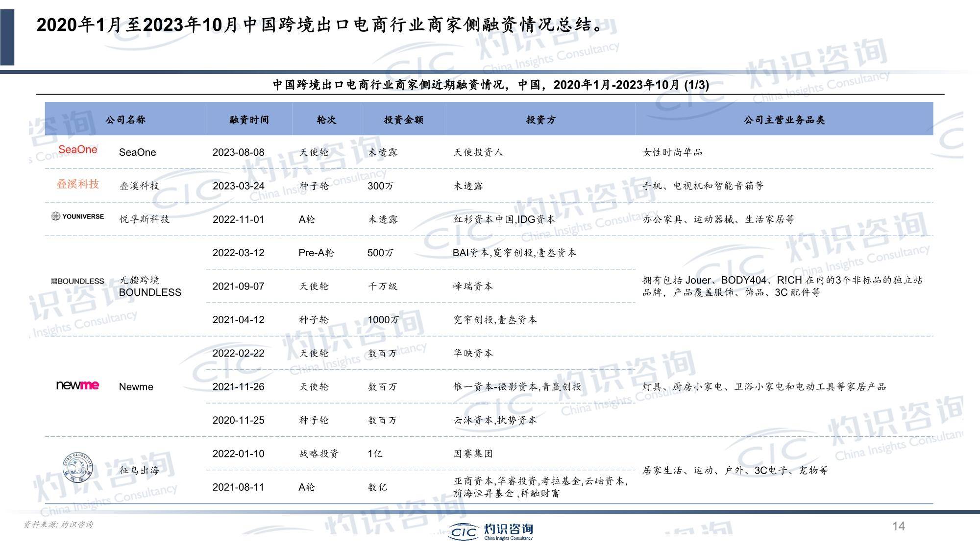The height and width of the screenshot is (551, 980).
Task: Select the Newme company name
Action: tap(136, 386)
